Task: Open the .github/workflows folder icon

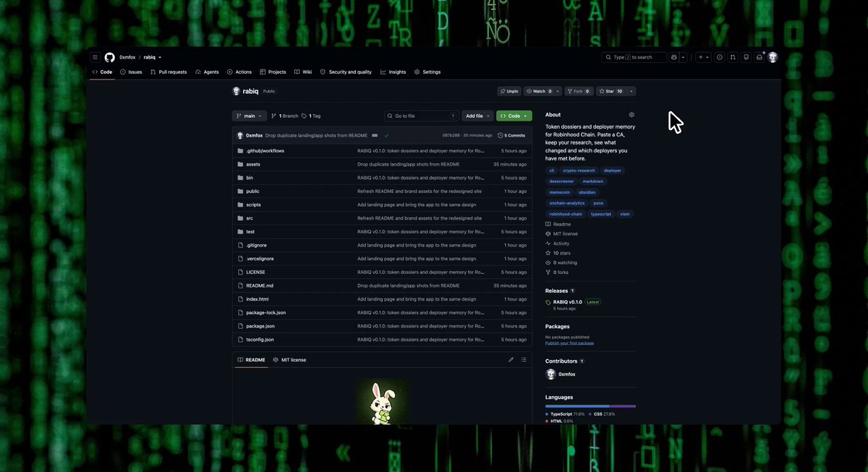Action: tap(240, 151)
